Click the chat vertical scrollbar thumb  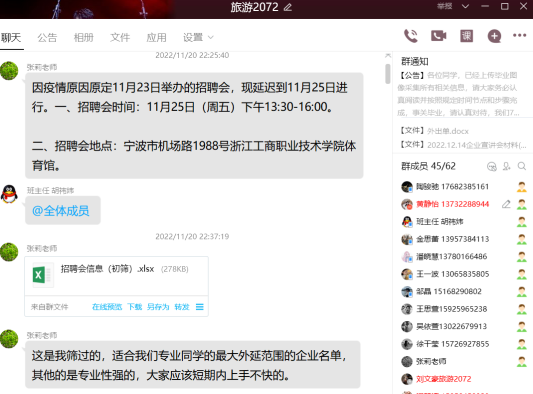tap(388, 73)
